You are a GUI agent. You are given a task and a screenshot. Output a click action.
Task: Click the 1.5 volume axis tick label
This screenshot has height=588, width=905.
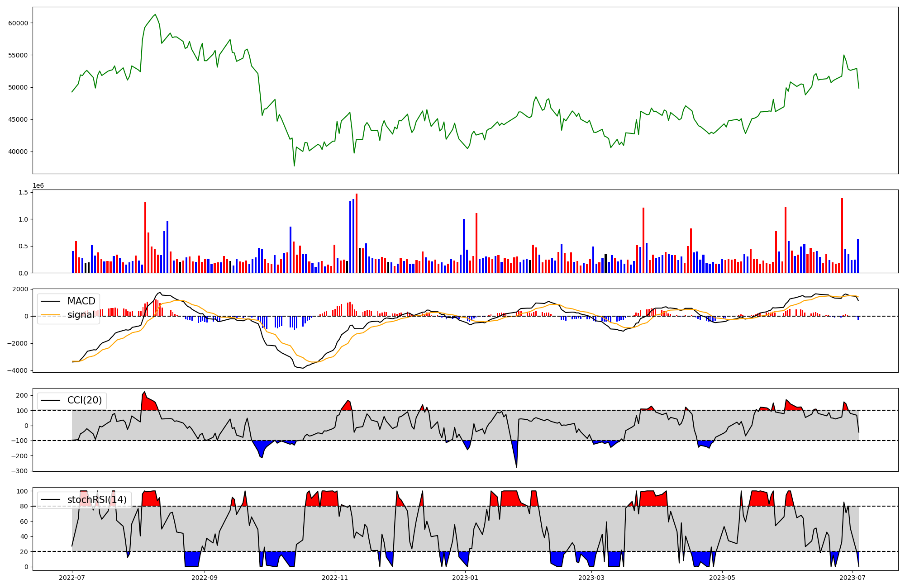23,193
